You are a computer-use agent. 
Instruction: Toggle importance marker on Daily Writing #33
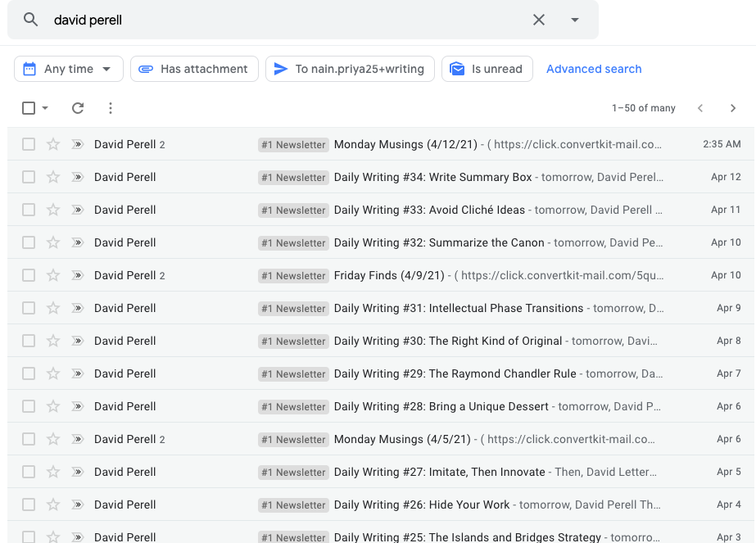77,210
